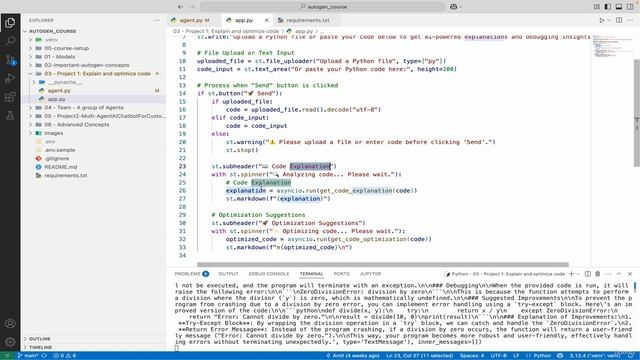Toggle the bottom panel visibility
Screen dimensions: 640x360
[619, 7]
